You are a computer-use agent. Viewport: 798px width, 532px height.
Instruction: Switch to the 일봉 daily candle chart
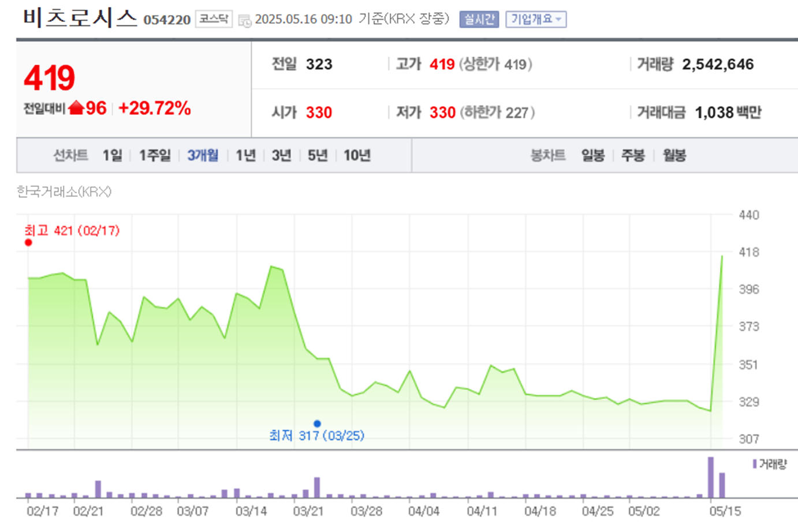(x=592, y=155)
